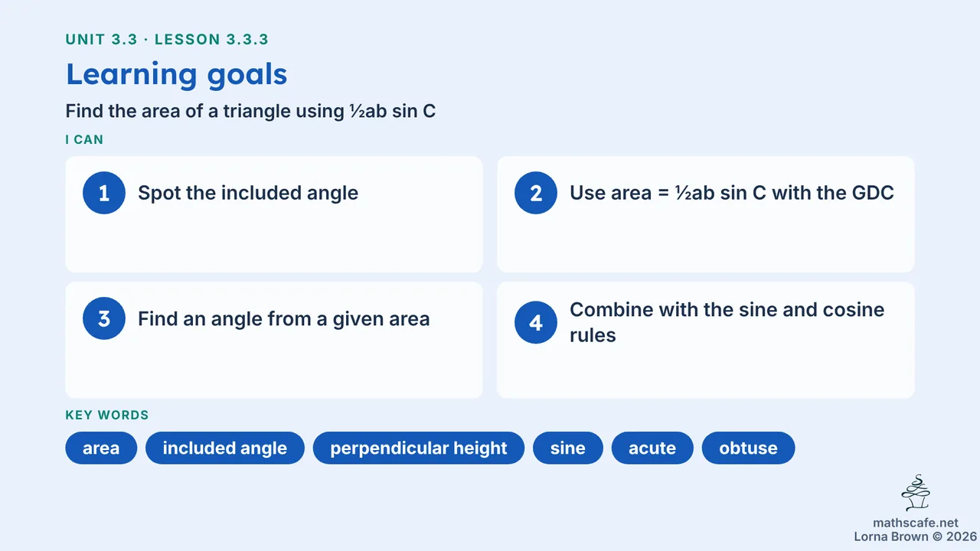Click the 'Lorna Brown © 2026' copyright text
The height and width of the screenshot is (551, 980).
pos(916,537)
